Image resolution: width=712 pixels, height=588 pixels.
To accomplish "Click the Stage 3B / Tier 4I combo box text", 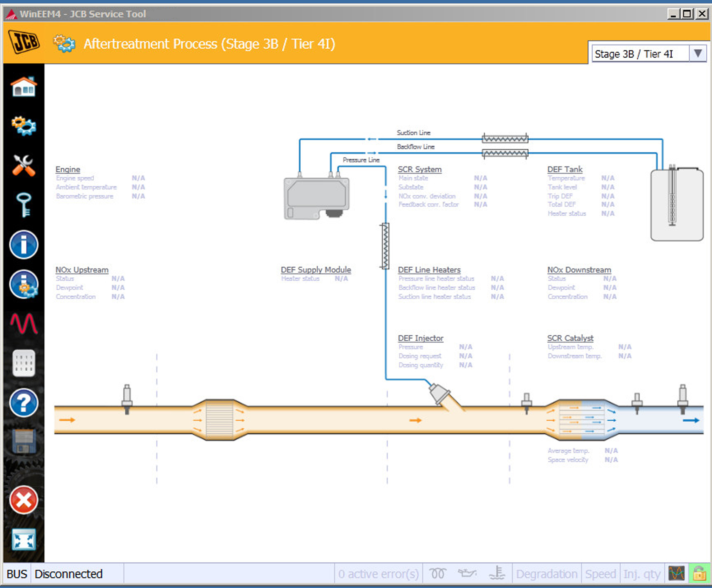I will [639, 54].
